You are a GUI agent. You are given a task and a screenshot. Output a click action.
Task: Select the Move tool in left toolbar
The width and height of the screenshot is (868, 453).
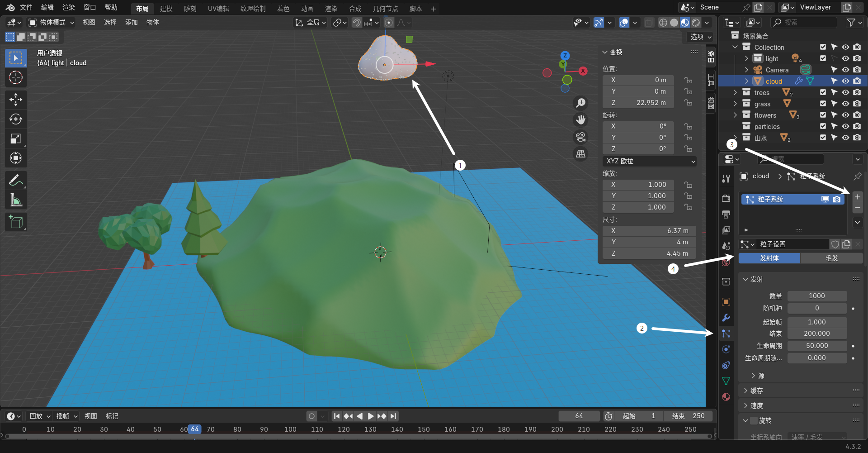tap(16, 100)
